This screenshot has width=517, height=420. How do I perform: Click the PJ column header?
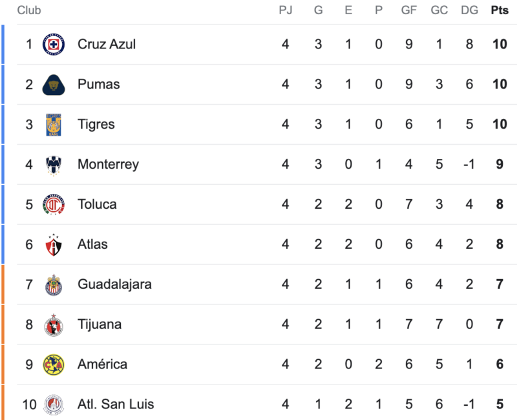click(x=285, y=10)
